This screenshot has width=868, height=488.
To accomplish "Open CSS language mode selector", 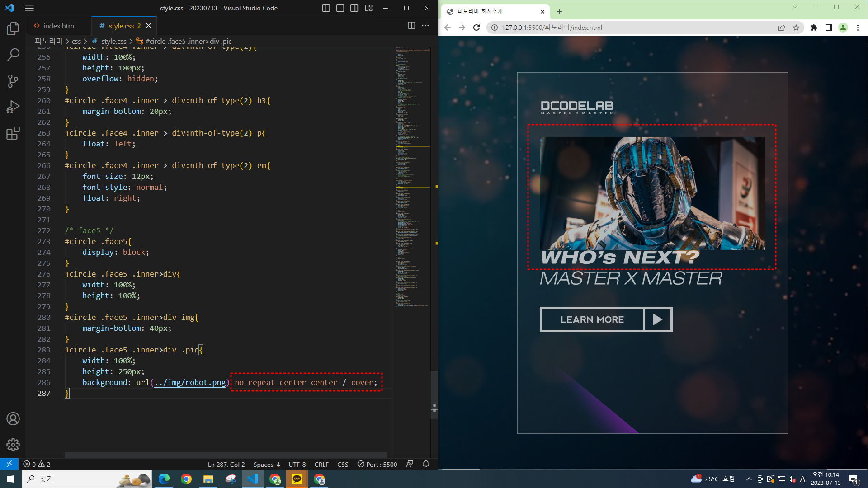I will (343, 465).
